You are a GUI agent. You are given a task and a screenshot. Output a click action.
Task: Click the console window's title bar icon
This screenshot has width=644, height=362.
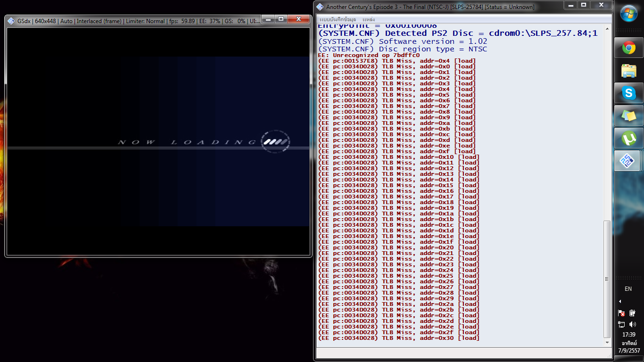pos(320,7)
